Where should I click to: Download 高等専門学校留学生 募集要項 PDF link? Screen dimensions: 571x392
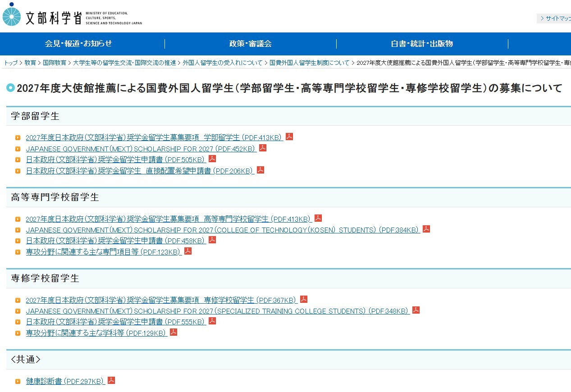tap(167, 218)
